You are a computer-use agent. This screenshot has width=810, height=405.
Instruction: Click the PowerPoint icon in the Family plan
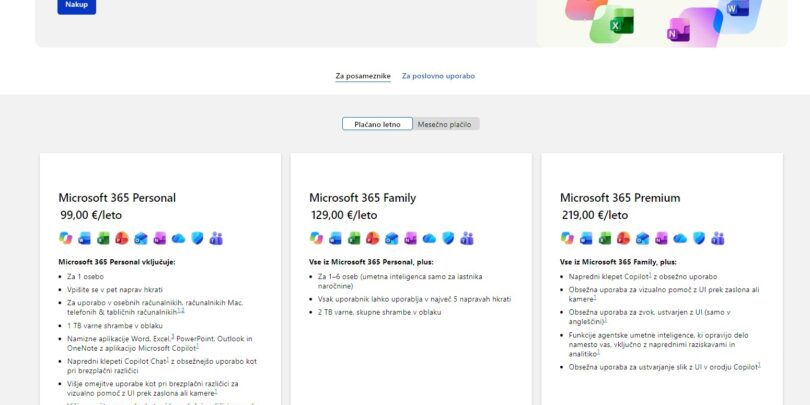click(x=372, y=238)
